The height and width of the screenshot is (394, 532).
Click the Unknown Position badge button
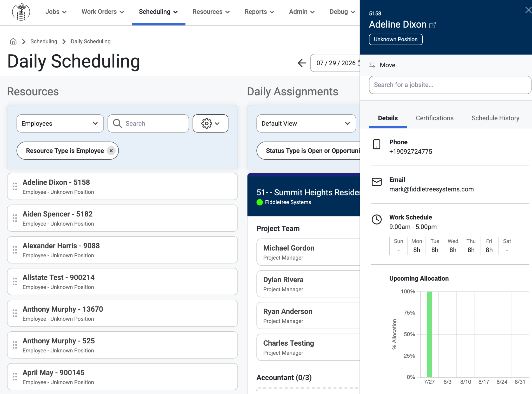396,40
